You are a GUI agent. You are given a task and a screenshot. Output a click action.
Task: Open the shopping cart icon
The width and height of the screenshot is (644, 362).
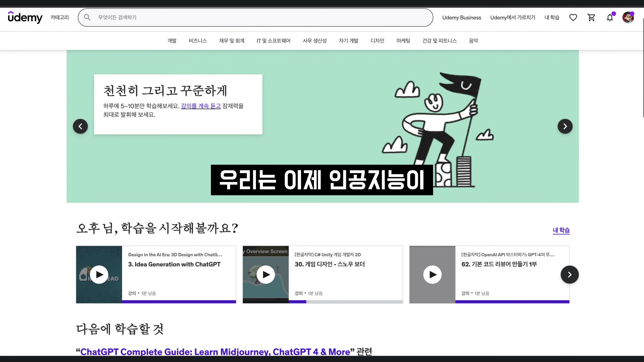(x=591, y=17)
